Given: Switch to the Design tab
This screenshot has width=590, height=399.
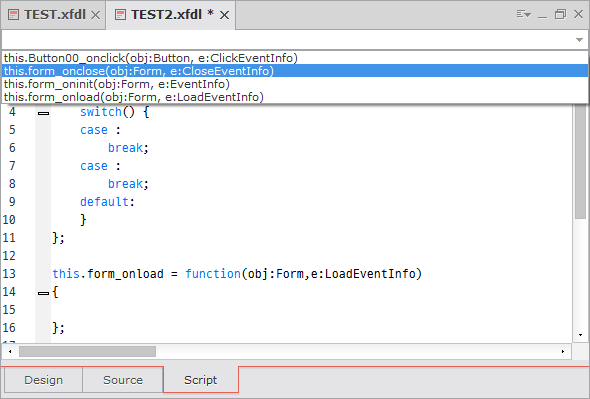Looking at the screenshot, I should tap(43, 380).
